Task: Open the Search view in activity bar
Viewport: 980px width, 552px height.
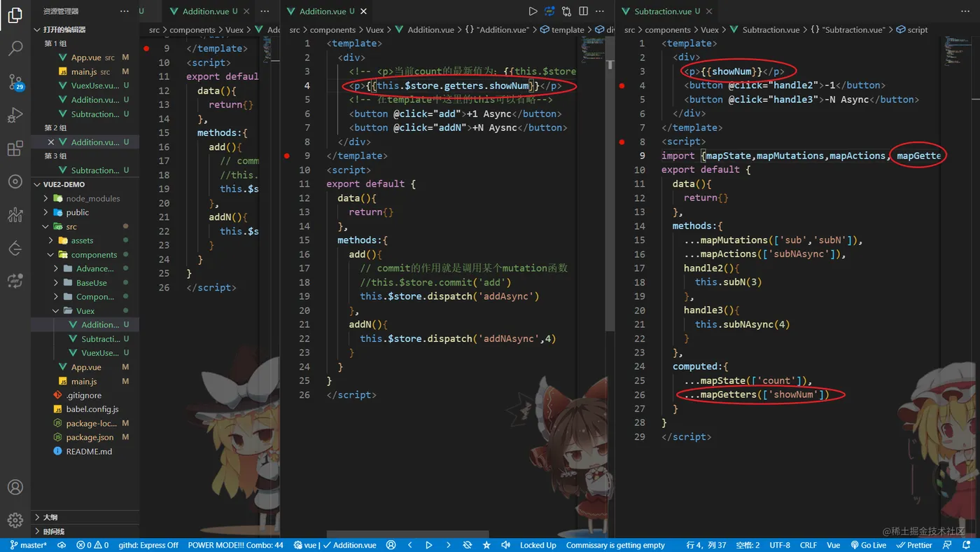Action: tap(15, 48)
